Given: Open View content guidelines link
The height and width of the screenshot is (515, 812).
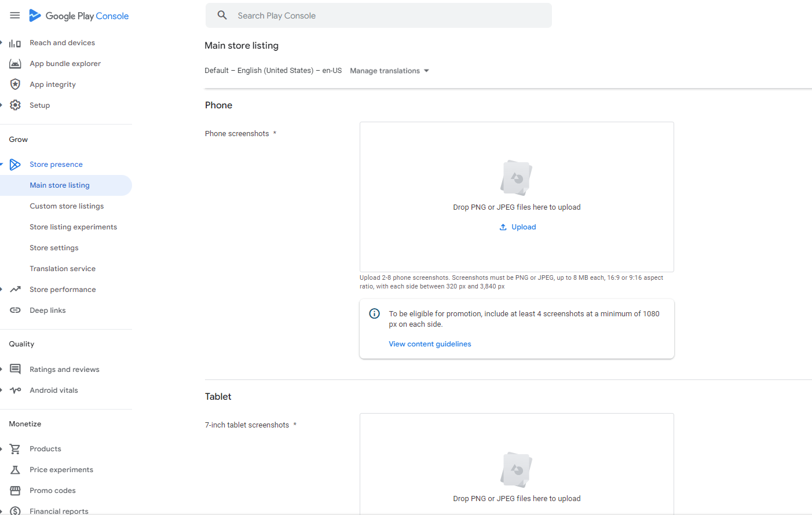Looking at the screenshot, I should pos(430,344).
